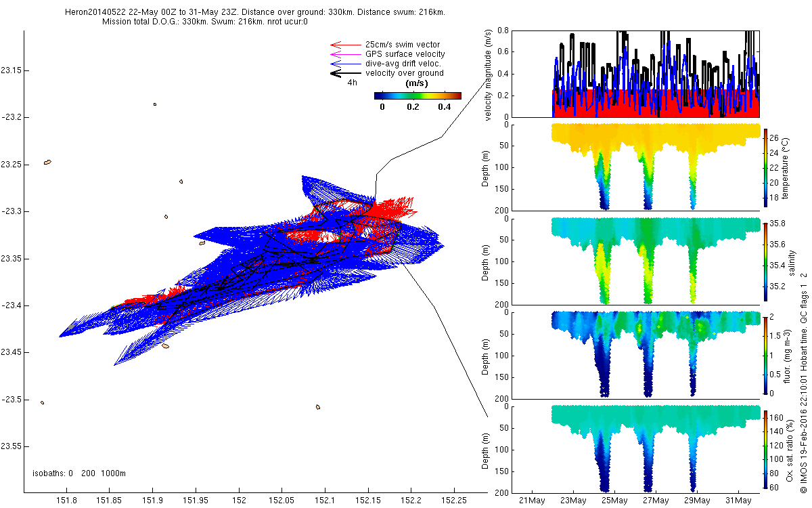
Task: Click the '151.85' longitude tick
Action: [109, 501]
